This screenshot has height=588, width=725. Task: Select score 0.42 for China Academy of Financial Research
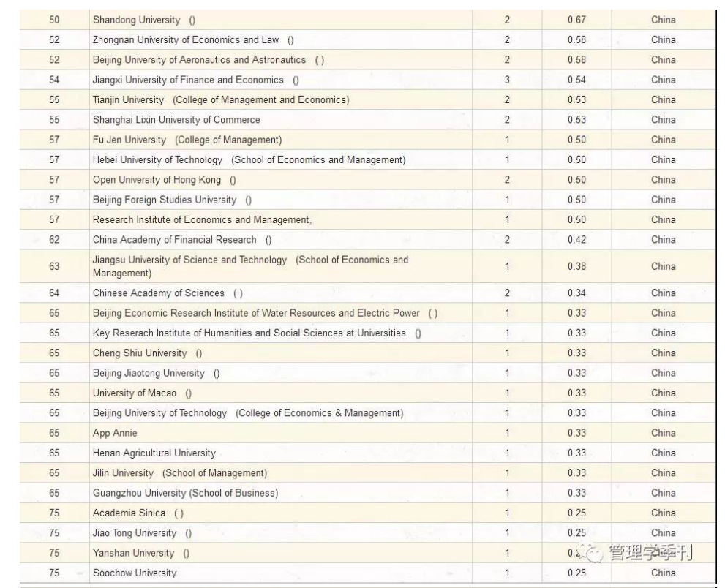click(x=576, y=239)
